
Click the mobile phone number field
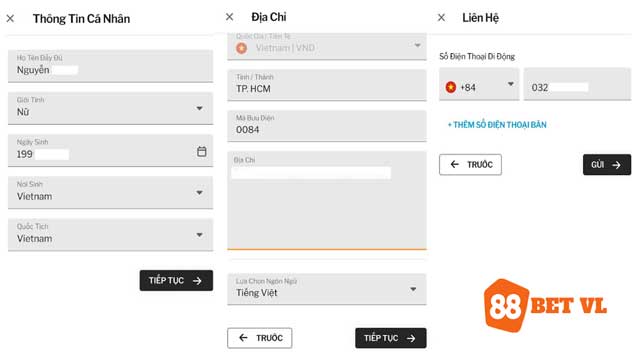pos(577,84)
